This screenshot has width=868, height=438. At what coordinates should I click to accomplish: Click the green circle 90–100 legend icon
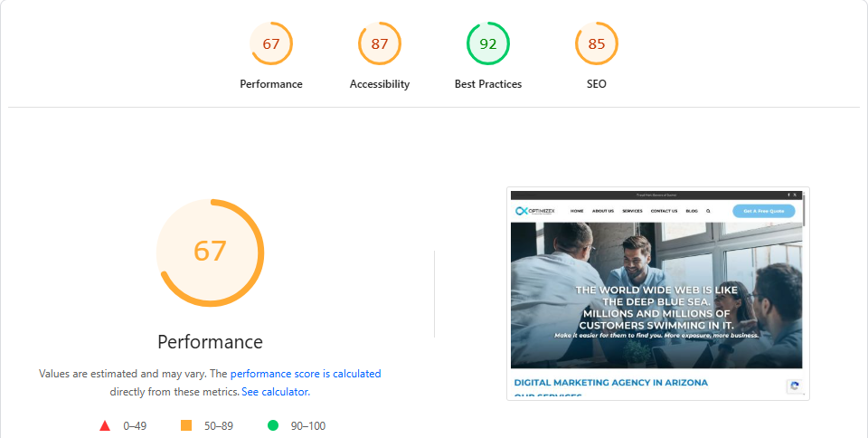(x=272, y=425)
